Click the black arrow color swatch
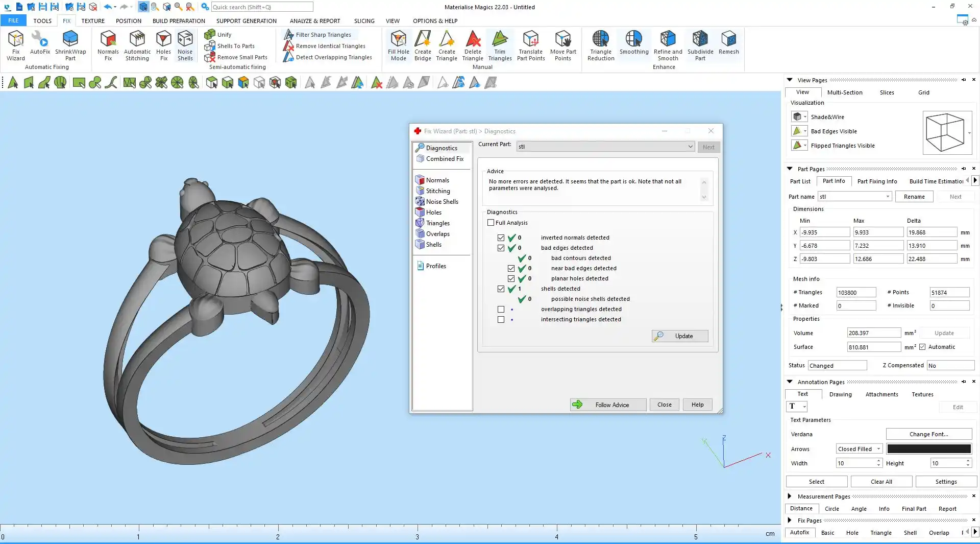 (928, 449)
